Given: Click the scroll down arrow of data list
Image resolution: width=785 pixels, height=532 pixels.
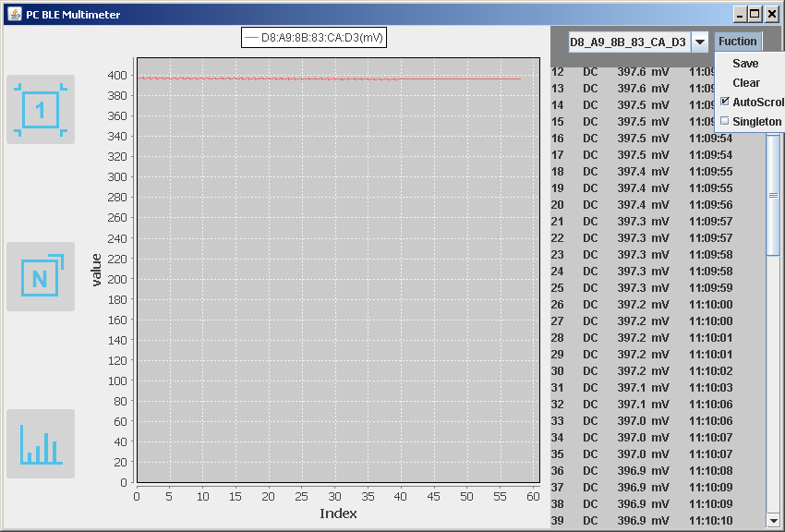Looking at the screenshot, I should click(x=773, y=521).
